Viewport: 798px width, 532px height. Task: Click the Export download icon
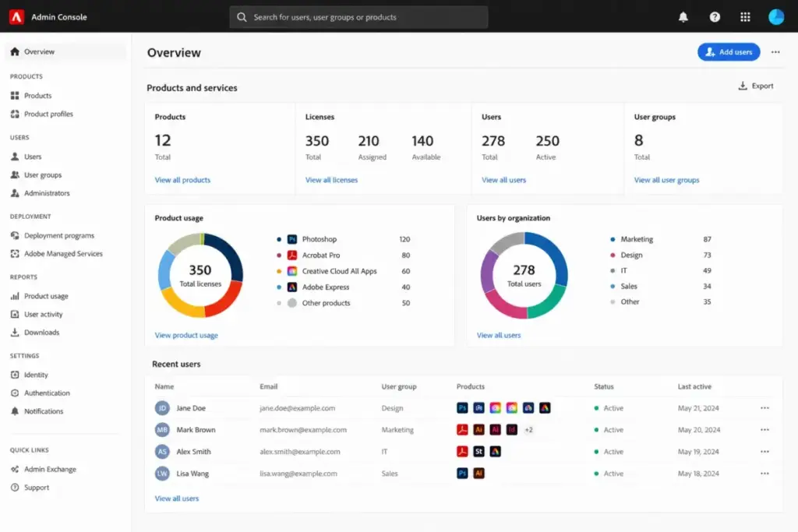tap(743, 86)
